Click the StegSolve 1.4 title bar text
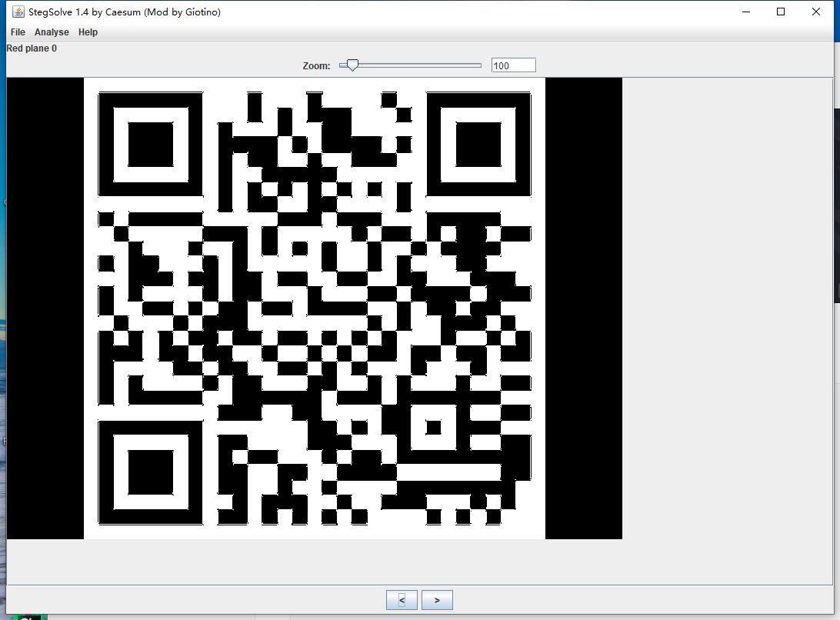Screen dimensions: 840x620 point(125,12)
